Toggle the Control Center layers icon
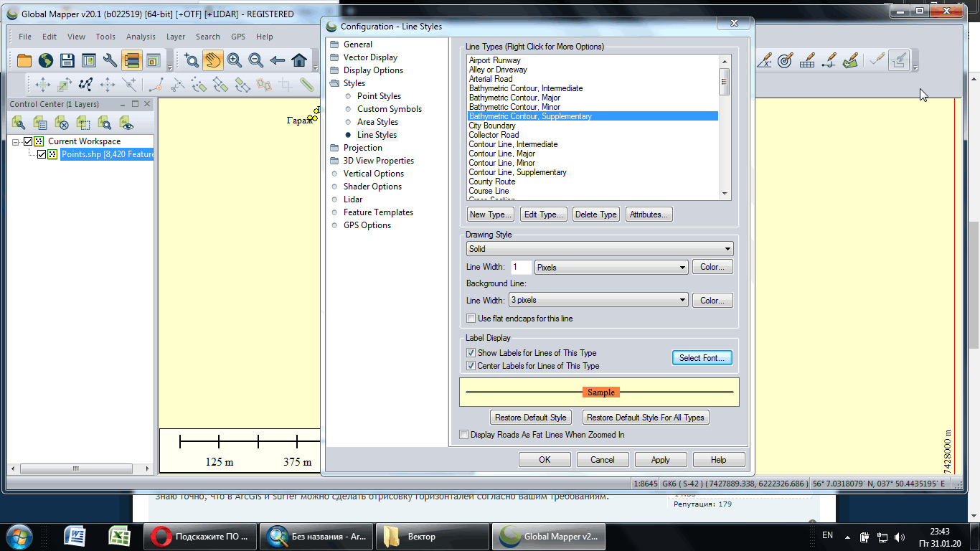The height and width of the screenshot is (551, 980). coord(131,61)
